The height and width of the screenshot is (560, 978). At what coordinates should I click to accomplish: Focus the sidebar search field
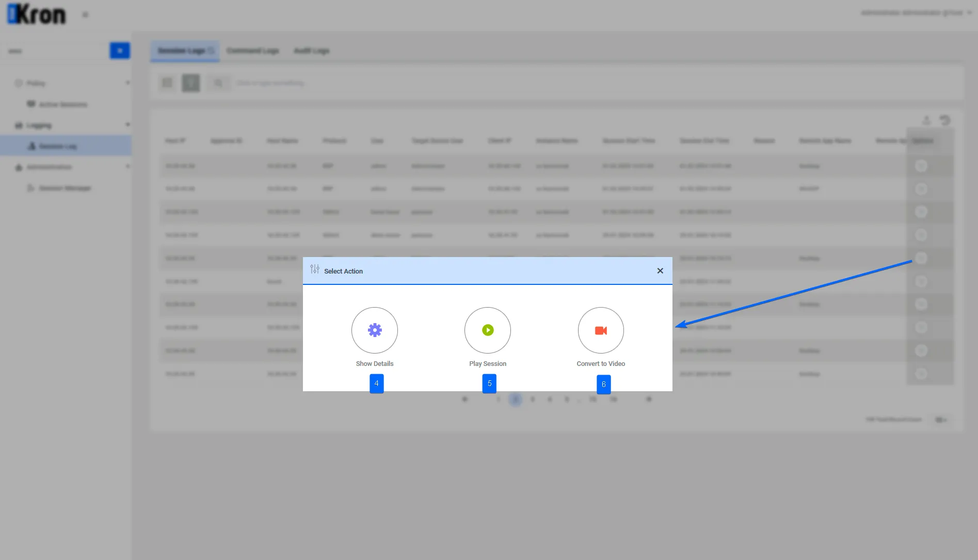pos(57,51)
